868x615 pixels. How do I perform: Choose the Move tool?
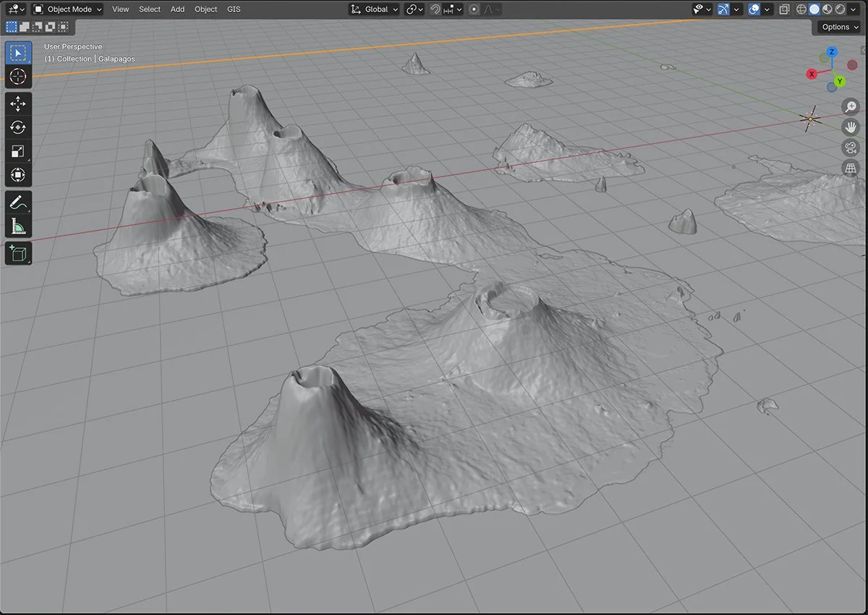pyautogui.click(x=18, y=104)
